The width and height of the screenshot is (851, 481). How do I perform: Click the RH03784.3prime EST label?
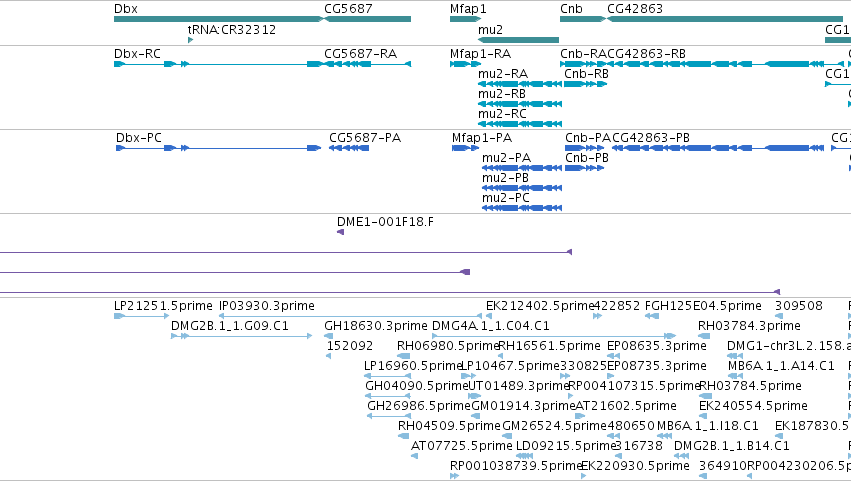click(x=749, y=326)
